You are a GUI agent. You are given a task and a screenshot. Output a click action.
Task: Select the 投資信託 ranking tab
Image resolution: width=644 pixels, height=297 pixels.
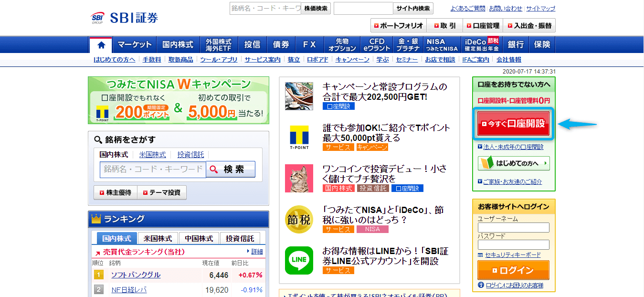click(x=240, y=238)
